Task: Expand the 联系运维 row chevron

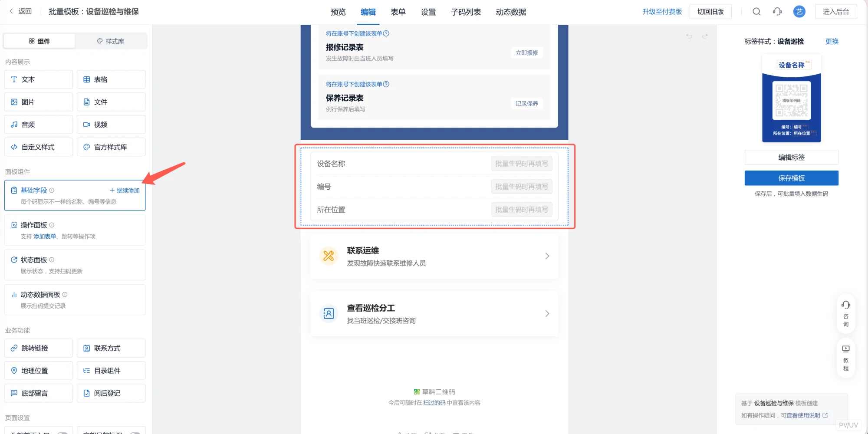Action: [547, 256]
